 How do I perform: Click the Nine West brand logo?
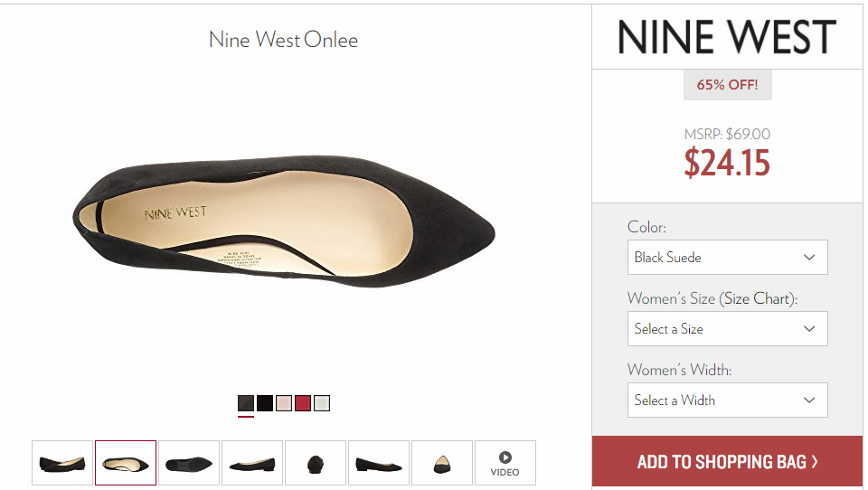(x=726, y=37)
